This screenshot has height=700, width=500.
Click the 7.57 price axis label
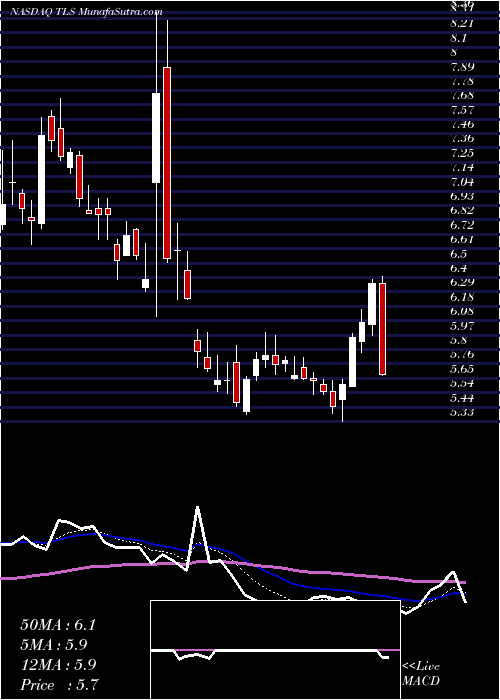(462, 110)
